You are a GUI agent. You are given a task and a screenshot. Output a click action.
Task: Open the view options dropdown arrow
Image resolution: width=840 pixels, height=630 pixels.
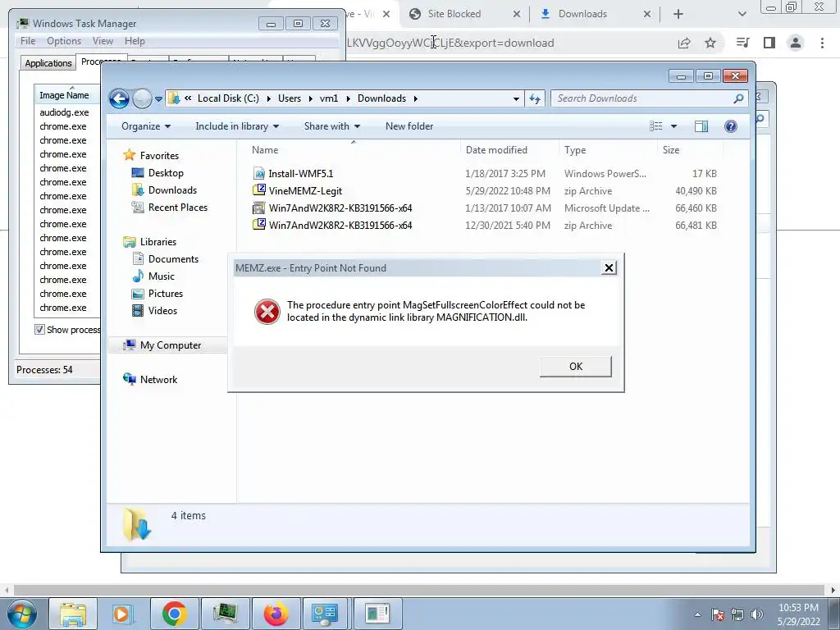(x=674, y=126)
